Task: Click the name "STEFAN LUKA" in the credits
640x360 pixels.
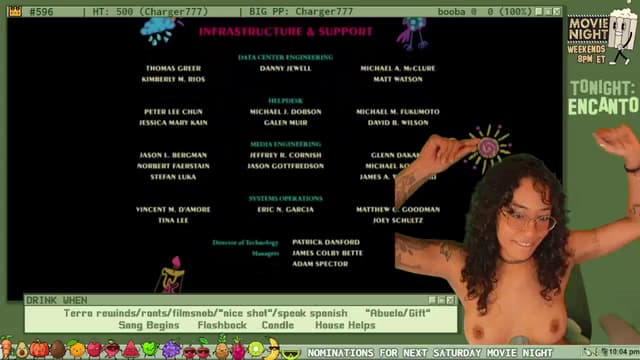Action: 173,177
